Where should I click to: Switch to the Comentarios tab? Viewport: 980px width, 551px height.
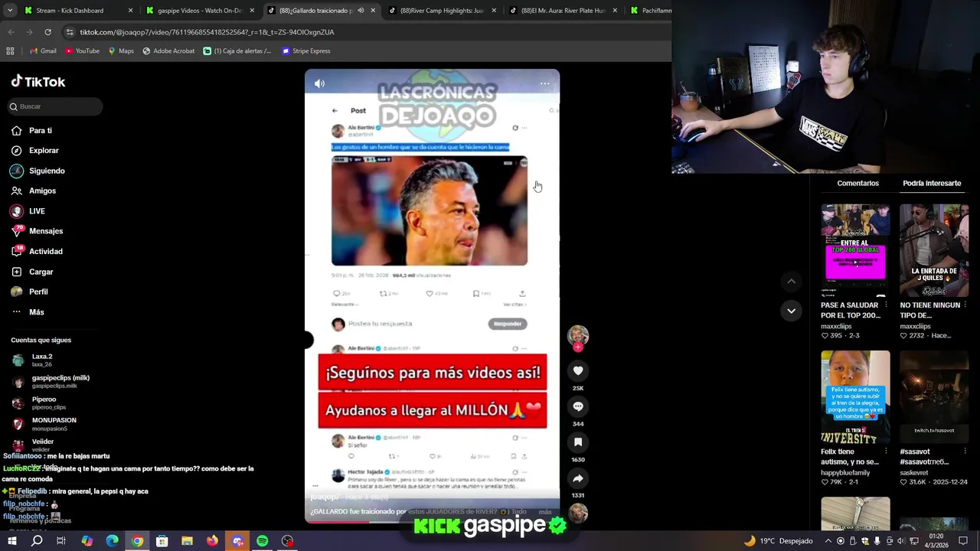pyautogui.click(x=857, y=184)
